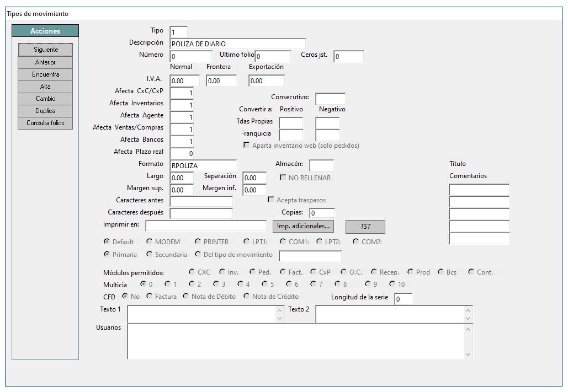The height and width of the screenshot is (392, 568).
Task: Open the Encuentra search action
Action: pyautogui.click(x=45, y=74)
